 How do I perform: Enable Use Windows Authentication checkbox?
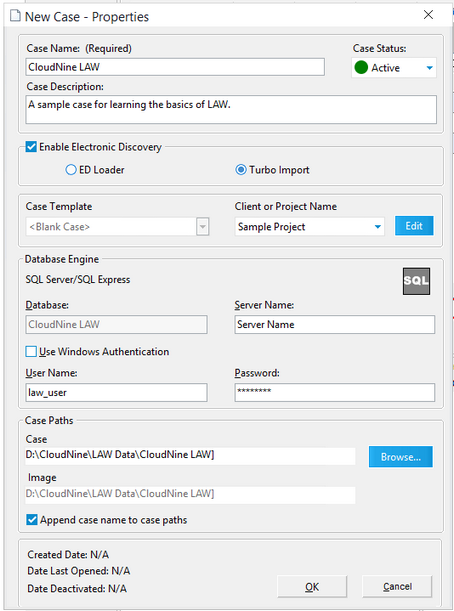[x=31, y=351]
